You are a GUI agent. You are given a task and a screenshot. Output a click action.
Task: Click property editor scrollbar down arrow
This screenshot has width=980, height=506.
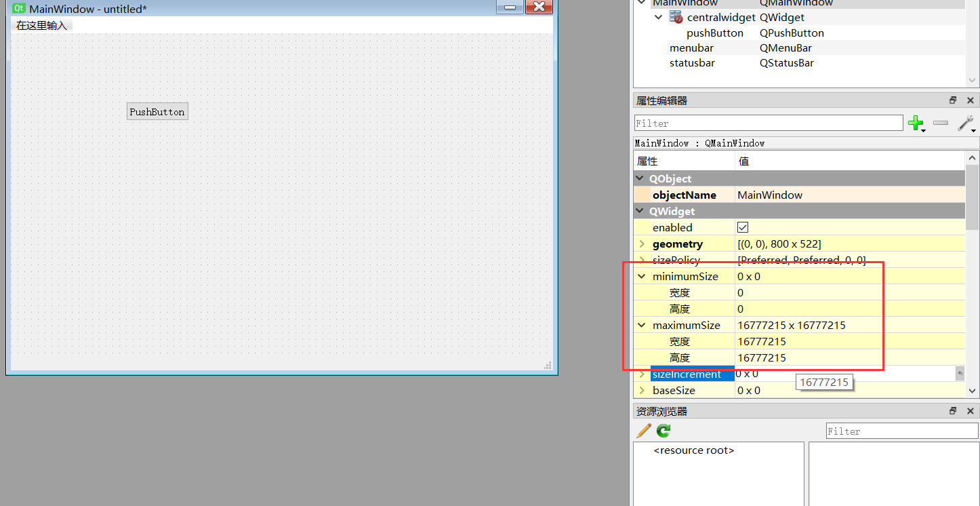[x=973, y=391]
